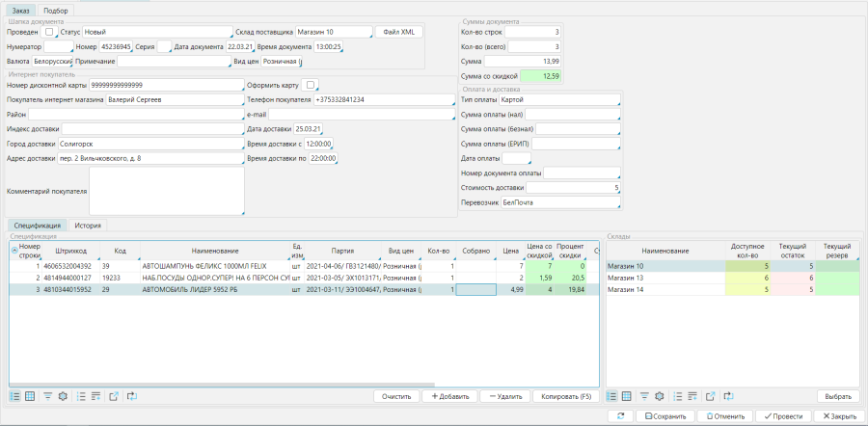Switch Склады panel to table view icon
Image resolution: width=868 pixels, height=426 pixels.
(x=626, y=396)
